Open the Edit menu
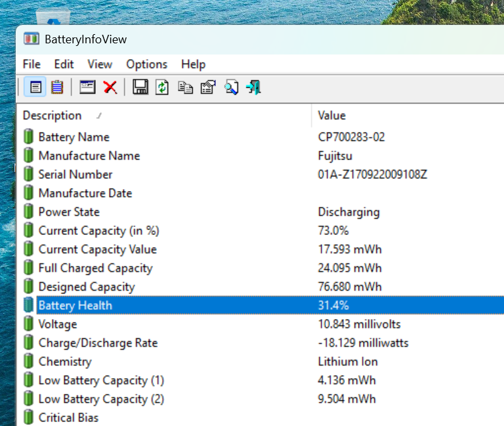Image resolution: width=504 pixels, height=426 pixels. click(x=64, y=64)
